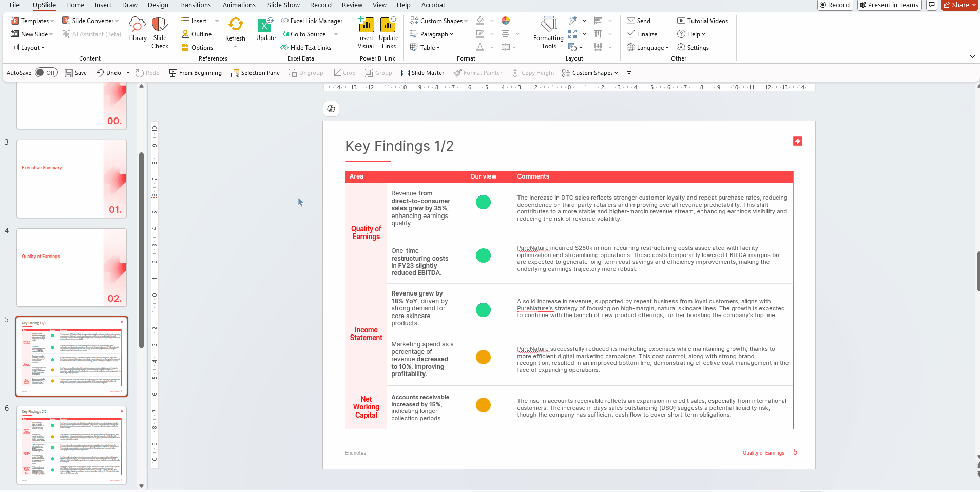Image resolution: width=980 pixels, height=492 pixels.
Task: Select the green status circle in first row
Action: pyautogui.click(x=483, y=202)
